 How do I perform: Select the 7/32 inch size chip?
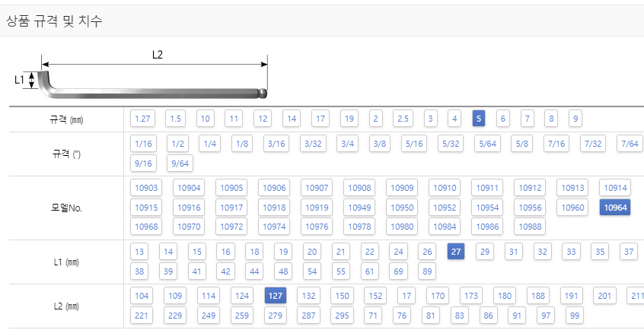593,144
